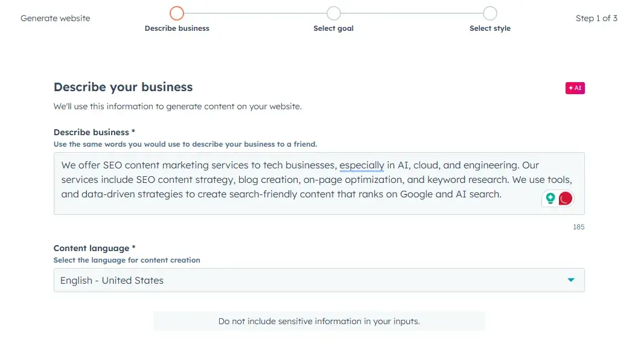Image resolution: width=635 pixels, height=364 pixels.
Task: Click the green lightbulb suggestion icon
Action: tap(550, 198)
